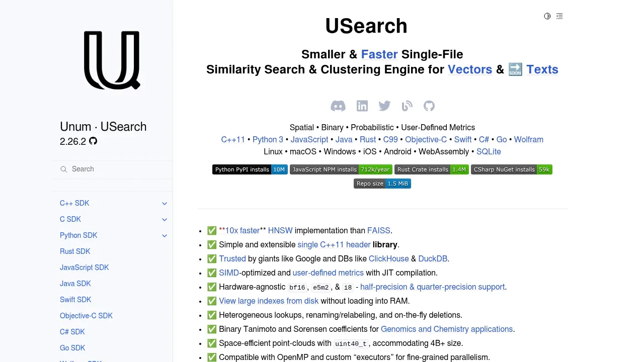Open the DuckDB link
Viewport: 644px width, 362px height.
(x=433, y=259)
